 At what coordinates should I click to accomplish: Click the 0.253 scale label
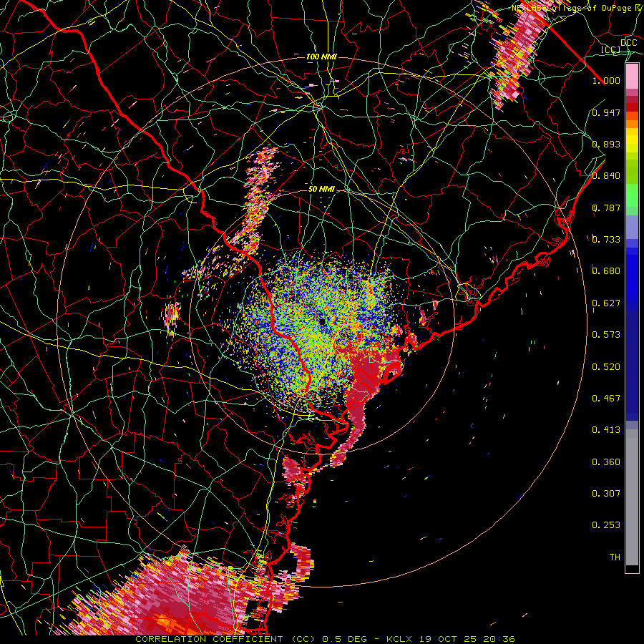pos(606,525)
